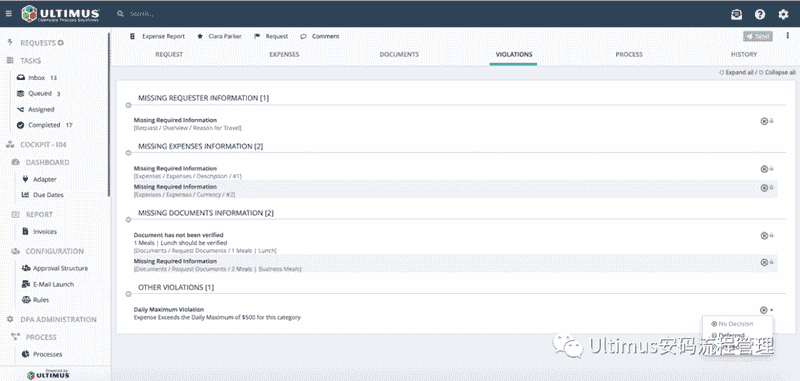
Task: Click the Ultimus logo
Action: (60, 14)
